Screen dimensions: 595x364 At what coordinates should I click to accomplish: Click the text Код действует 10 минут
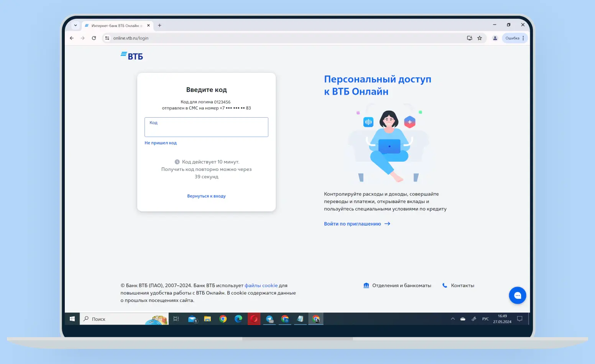(210, 162)
